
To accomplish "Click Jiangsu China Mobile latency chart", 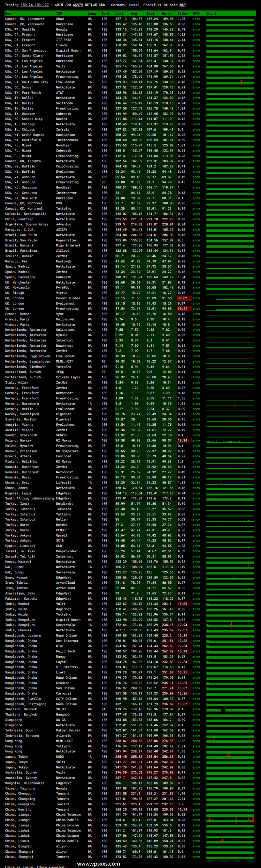I will [230, 820].
